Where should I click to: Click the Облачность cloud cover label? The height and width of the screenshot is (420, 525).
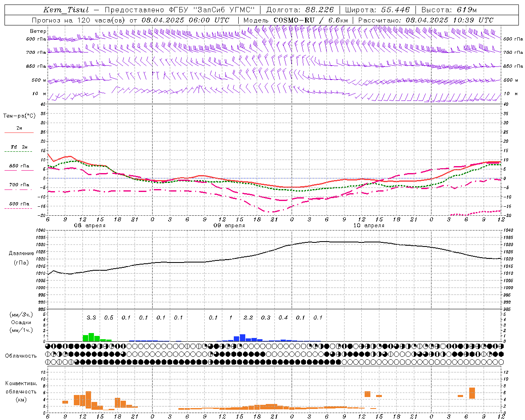21,356
